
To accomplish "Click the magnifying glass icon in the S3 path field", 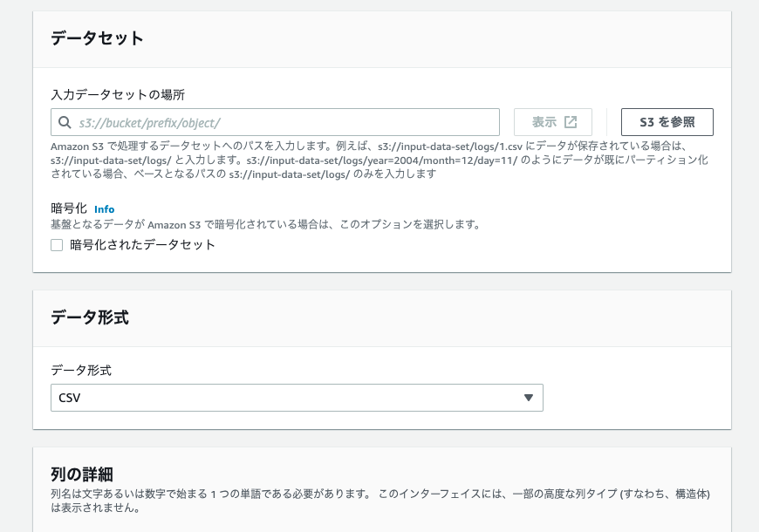I will click(64, 121).
